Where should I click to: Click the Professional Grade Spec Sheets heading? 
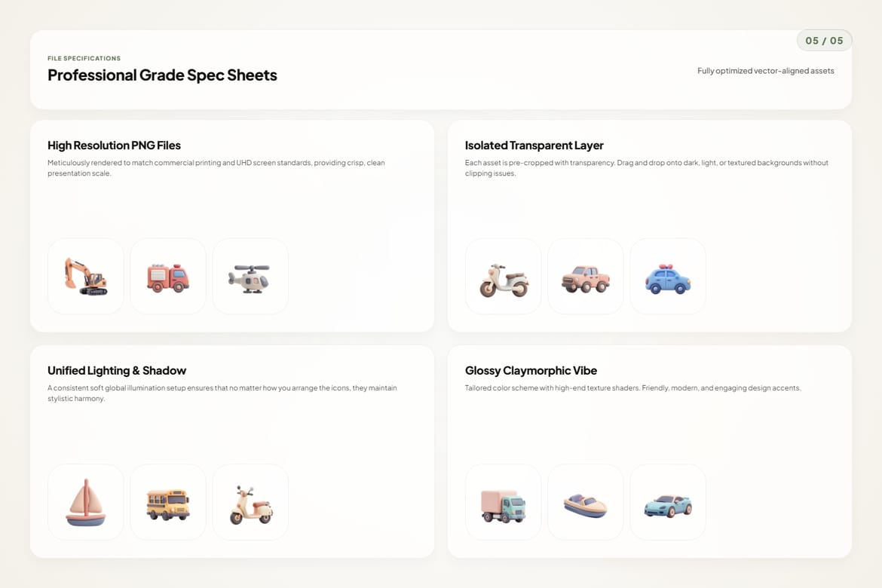point(162,75)
